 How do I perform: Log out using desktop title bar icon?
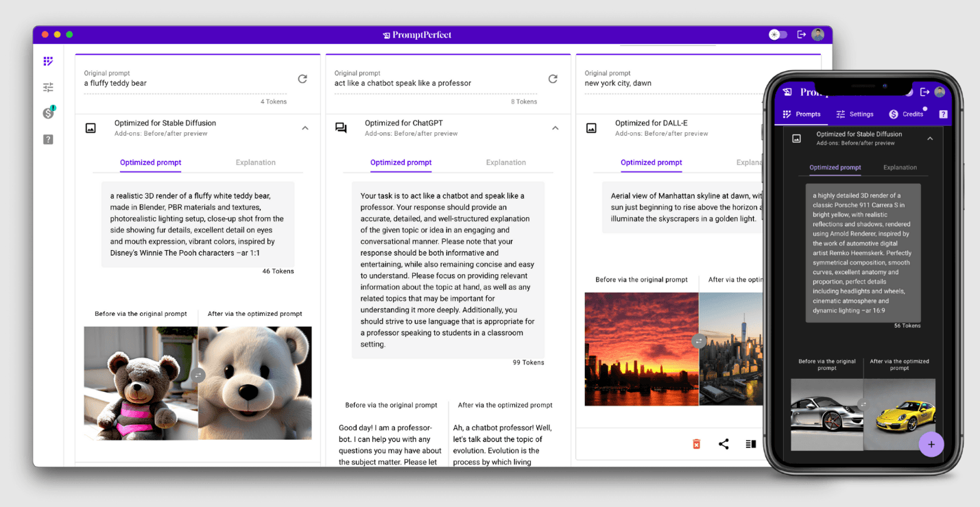coord(801,34)
